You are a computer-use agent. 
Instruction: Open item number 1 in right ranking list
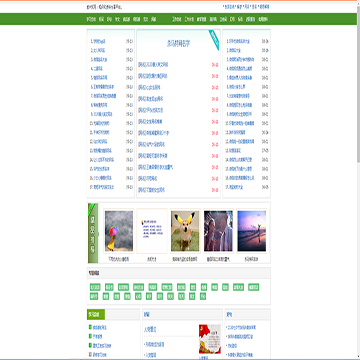pos(238,41)
